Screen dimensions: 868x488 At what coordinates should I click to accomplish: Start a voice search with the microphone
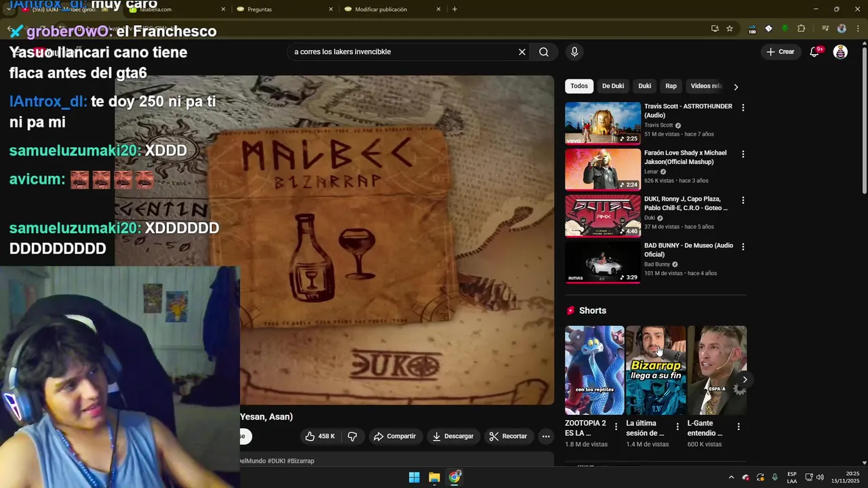(574, 52)
